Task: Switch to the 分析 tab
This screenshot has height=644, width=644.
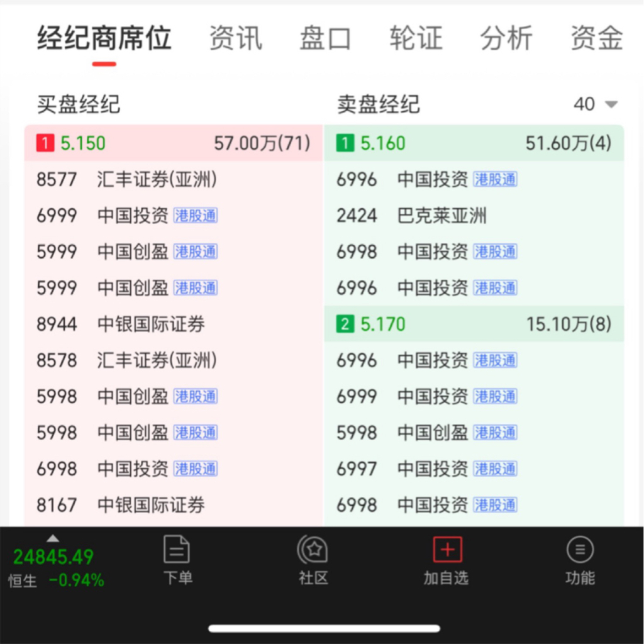Action: click(x=506, y=38)
